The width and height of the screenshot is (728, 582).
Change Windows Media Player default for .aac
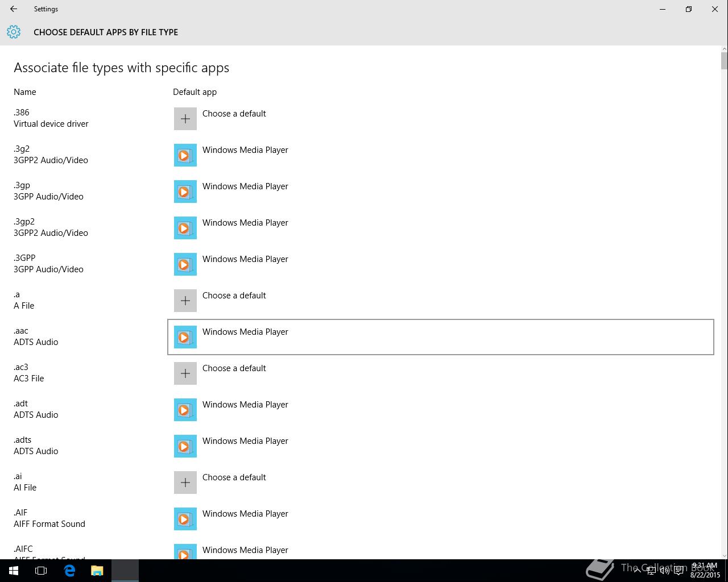pos(441,337)
